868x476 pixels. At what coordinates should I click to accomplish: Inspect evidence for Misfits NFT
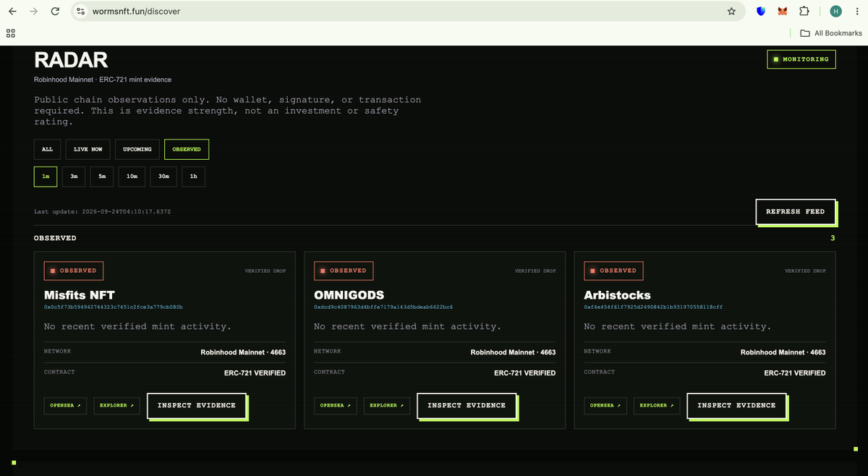[197, 405]
